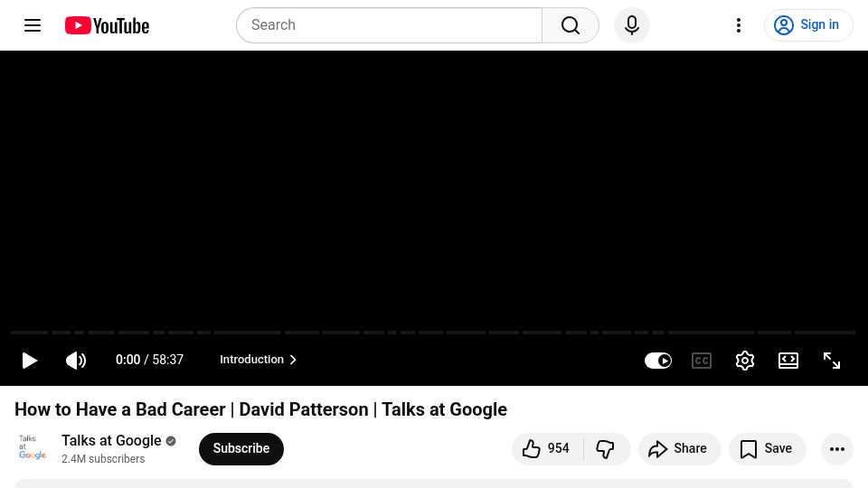Open the three-dot settings menu in header
Image resolution: width=868 pixels, height=488 pixels.
[739, 25]
